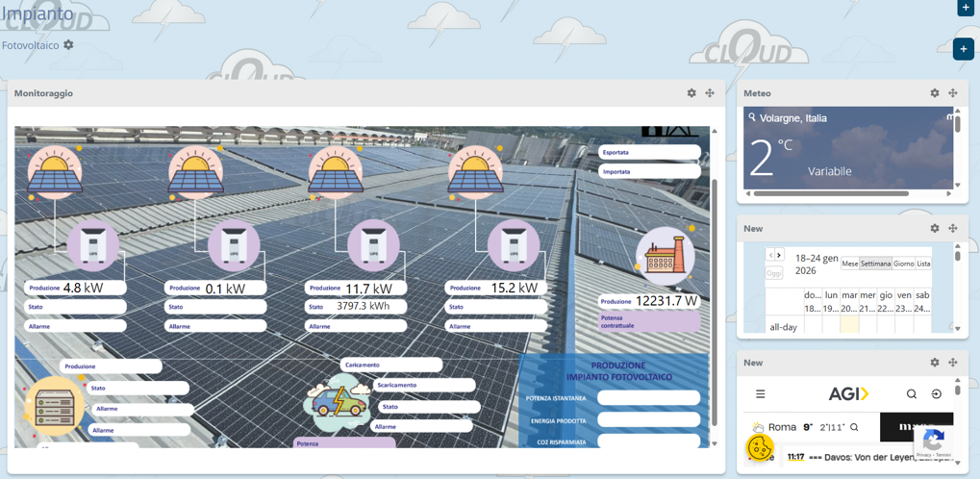Click the search icon next to Roma weather
Image resolution: width=980 pixels, height=479 pixels.
[x=854, y=428]
